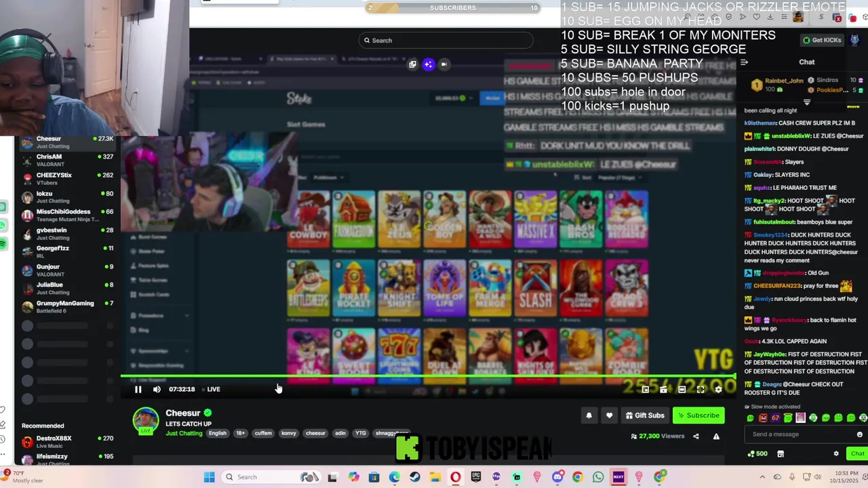Open Discord from the taskbar

(557, 477)
